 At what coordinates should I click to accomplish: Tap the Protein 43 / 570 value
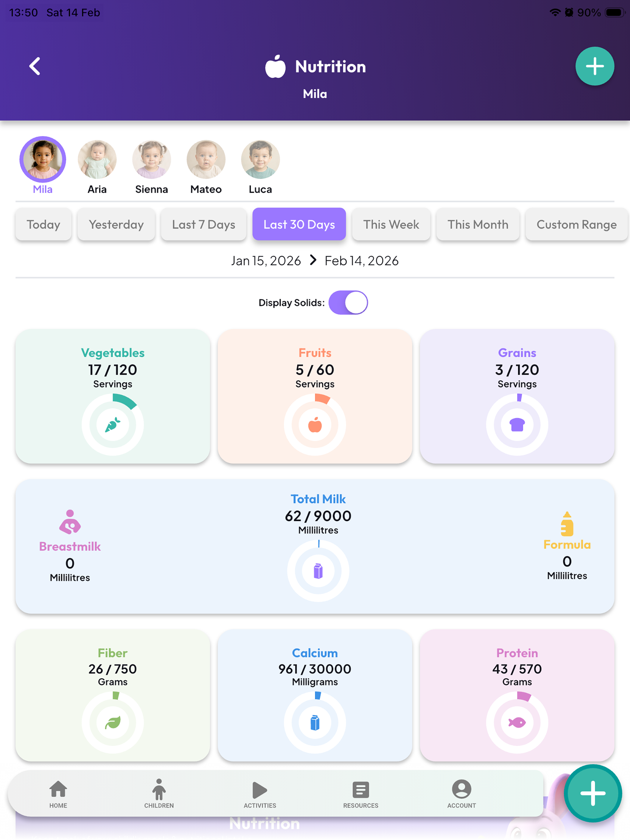(x=517, y=669)
